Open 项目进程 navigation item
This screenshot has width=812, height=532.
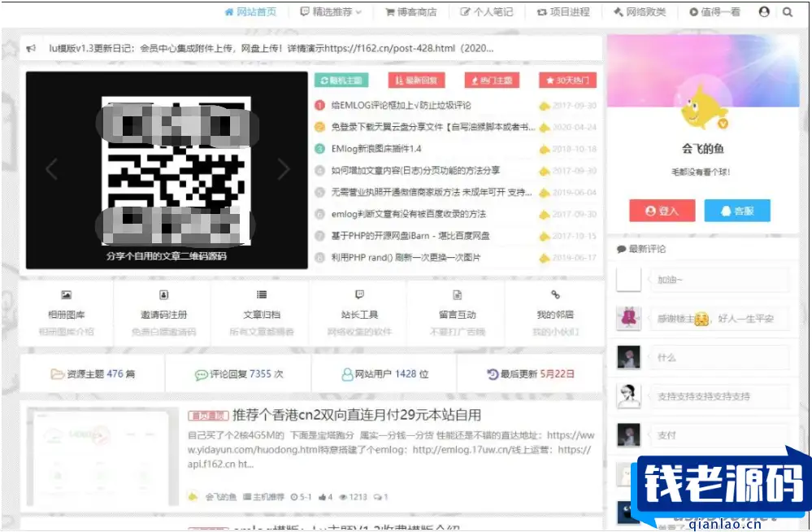click(563, 12)
